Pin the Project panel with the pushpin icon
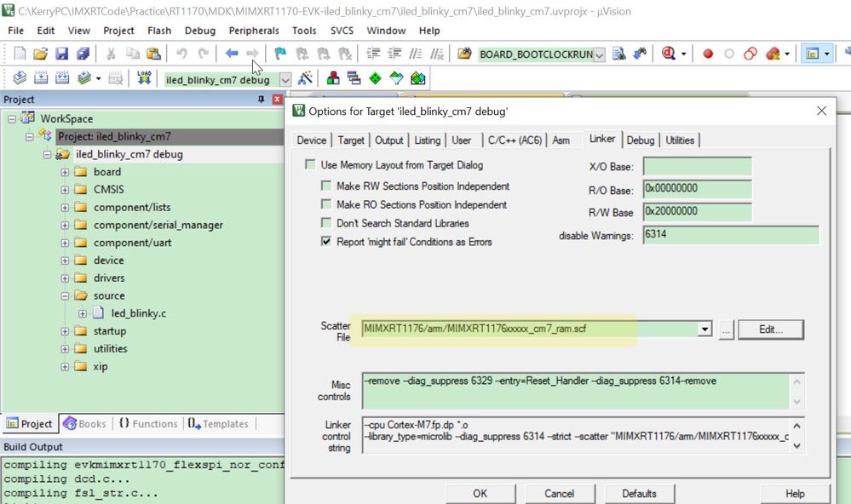Viewport: 851px width, 504px height. (261, 100)
